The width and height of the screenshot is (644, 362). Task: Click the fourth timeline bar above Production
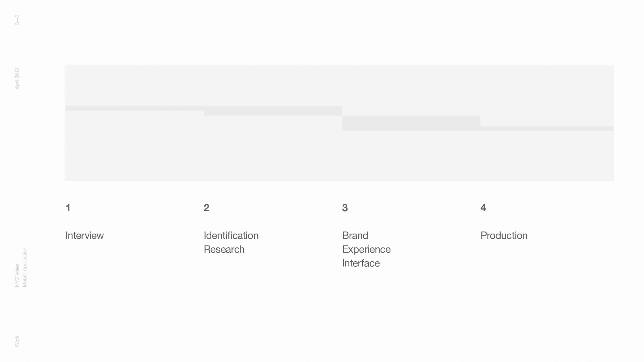pyautogui.click(x=547, y=128)
